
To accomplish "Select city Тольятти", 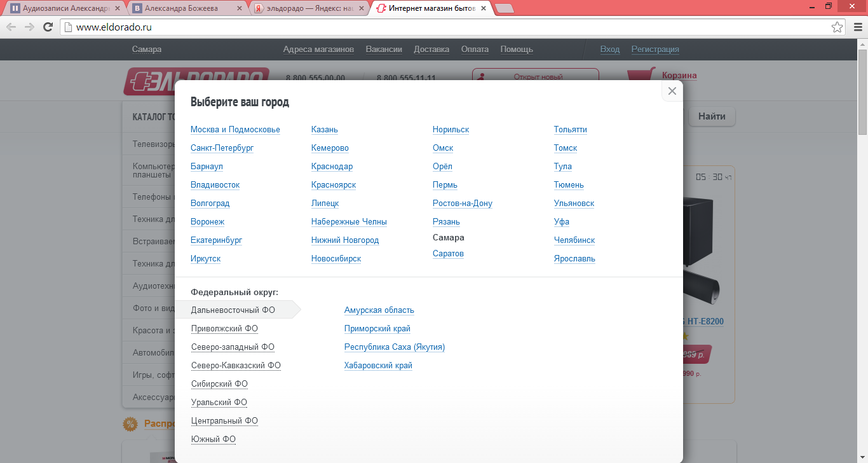I will click(x=571, y=130).
